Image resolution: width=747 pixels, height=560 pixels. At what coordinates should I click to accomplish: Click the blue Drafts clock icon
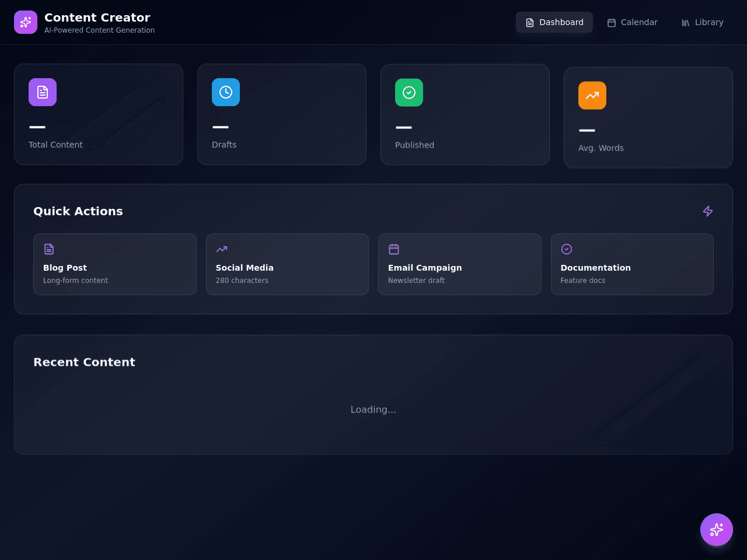pyautogui.click(x=226, y=92)
